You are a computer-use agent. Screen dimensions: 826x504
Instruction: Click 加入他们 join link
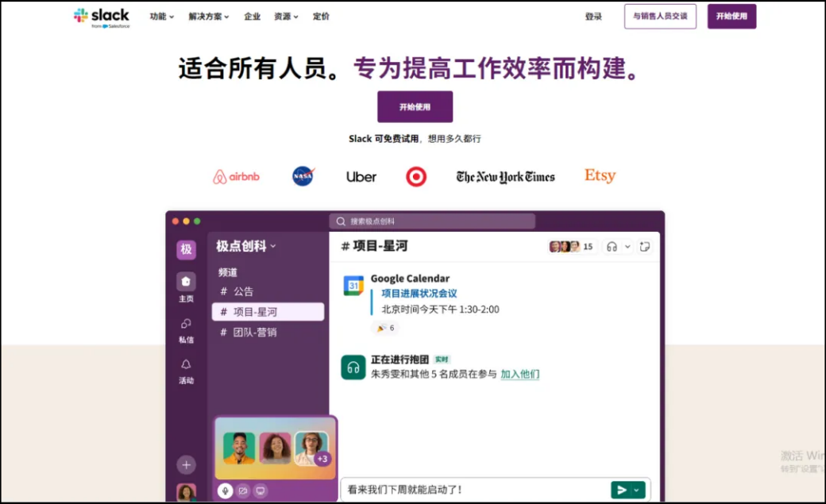point(520,374)
